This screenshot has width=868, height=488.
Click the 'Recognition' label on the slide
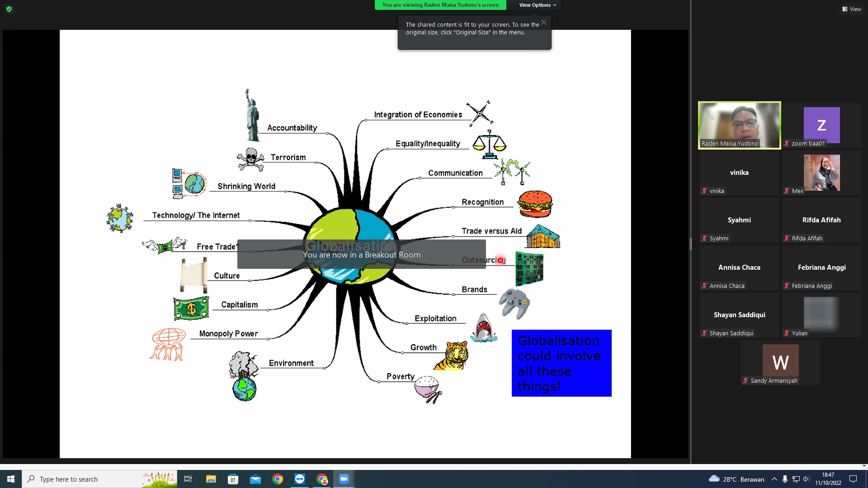(x=483, y=202)
